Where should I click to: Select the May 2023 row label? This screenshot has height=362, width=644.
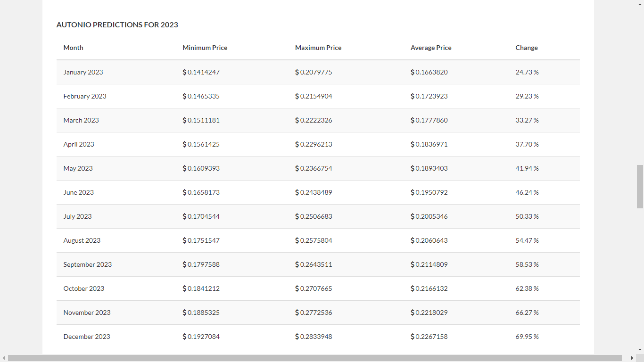point(78,168)
